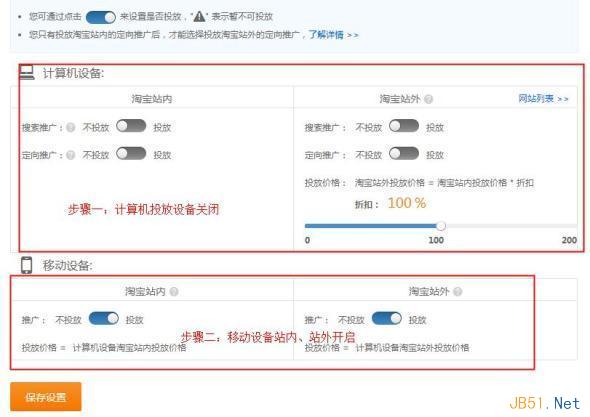
Task: Click help icon next to mobile 淘宝站内 header
Action: pos(174,291)
